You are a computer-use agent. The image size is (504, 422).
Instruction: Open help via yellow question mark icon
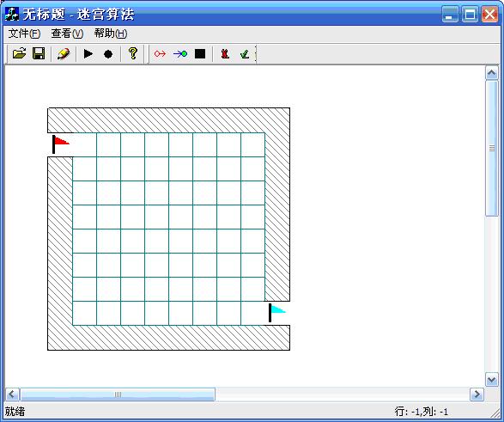coord(133,53)
